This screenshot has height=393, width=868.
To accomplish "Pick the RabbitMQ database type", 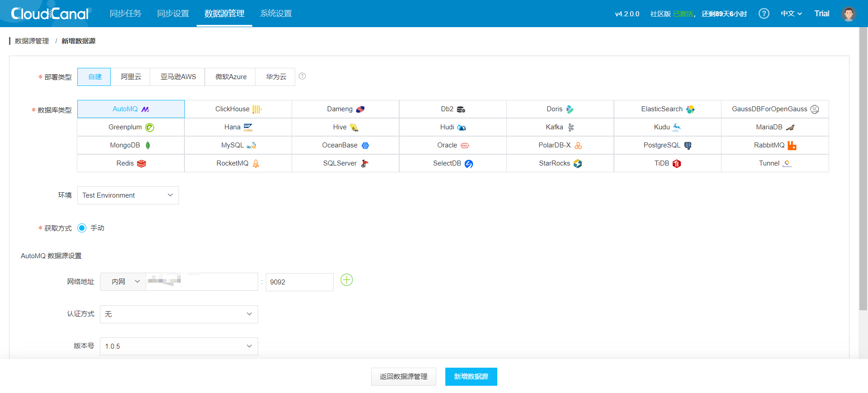I will click(774, 145).
